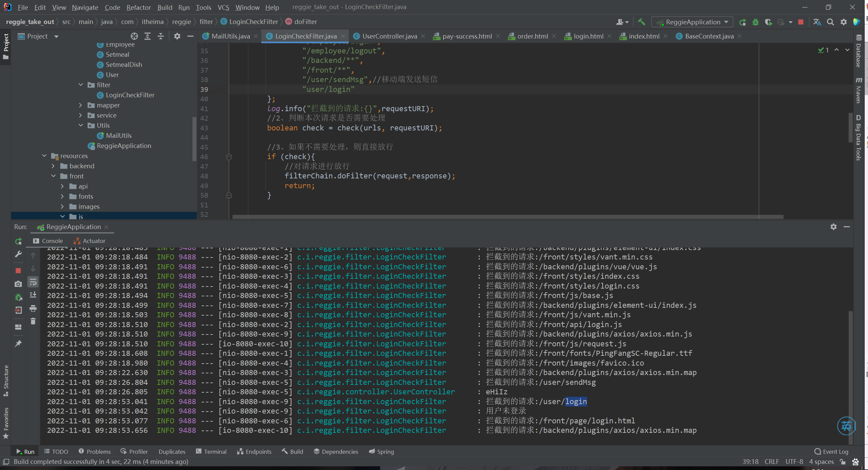
Task: Switch to the UserController.java tab
Action: click(x=389, y=36)
